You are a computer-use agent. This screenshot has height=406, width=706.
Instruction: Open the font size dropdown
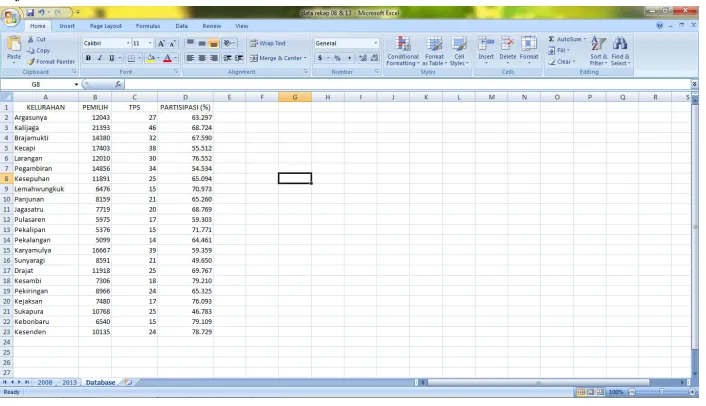point(150,43)
